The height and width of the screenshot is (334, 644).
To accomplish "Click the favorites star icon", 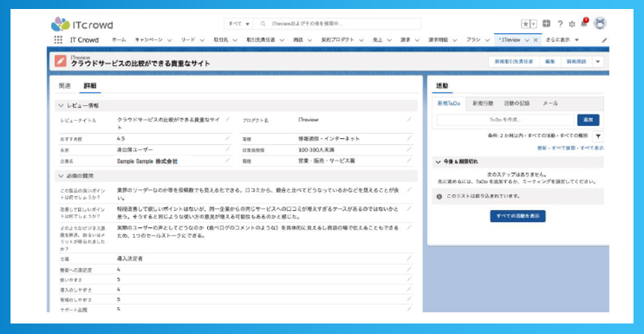I will coord(525,24).
